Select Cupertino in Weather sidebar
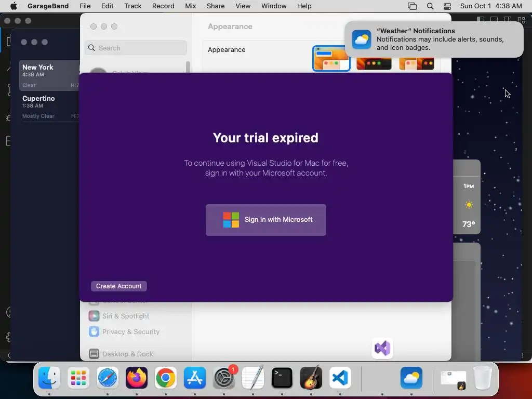The height and width of the screenshot is (399, 532). 49,107
